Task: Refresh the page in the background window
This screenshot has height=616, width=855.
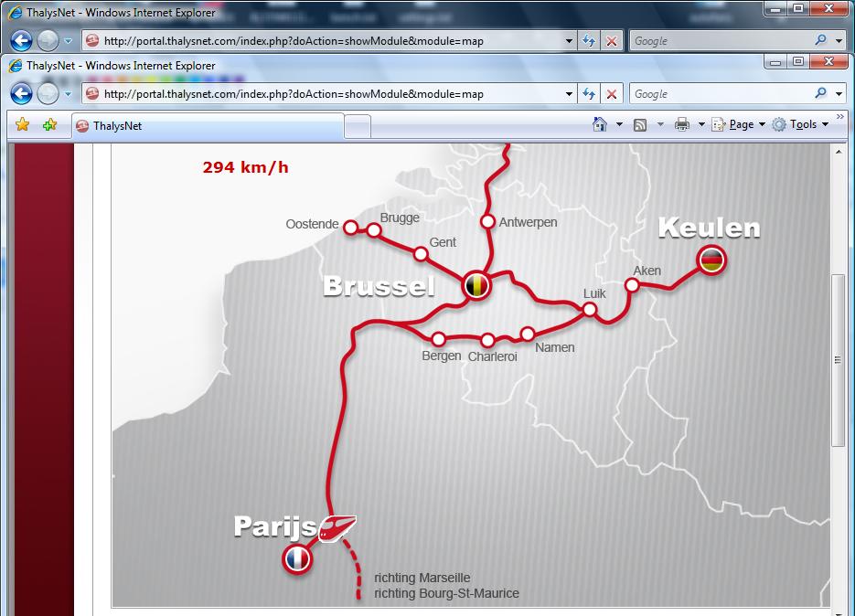Action: pos(589,41)
